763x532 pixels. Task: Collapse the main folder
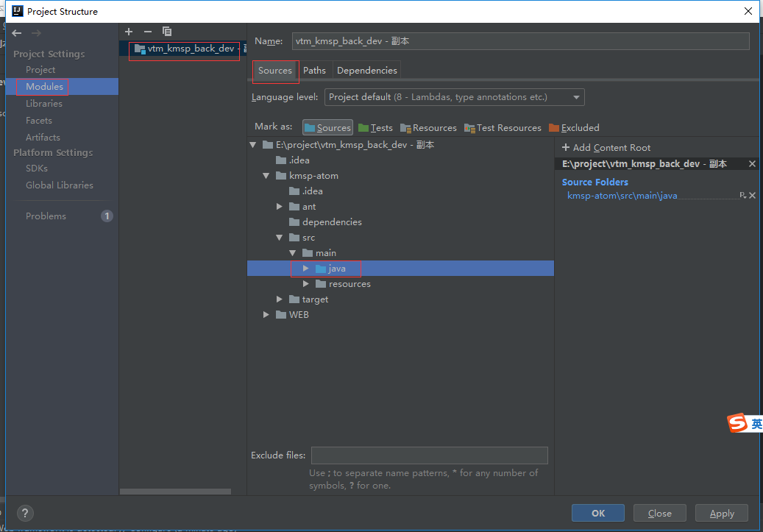pos(292,253)
